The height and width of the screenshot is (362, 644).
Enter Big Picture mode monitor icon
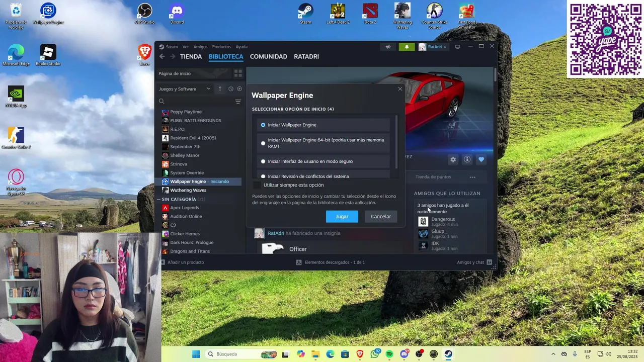click(457, 47)
